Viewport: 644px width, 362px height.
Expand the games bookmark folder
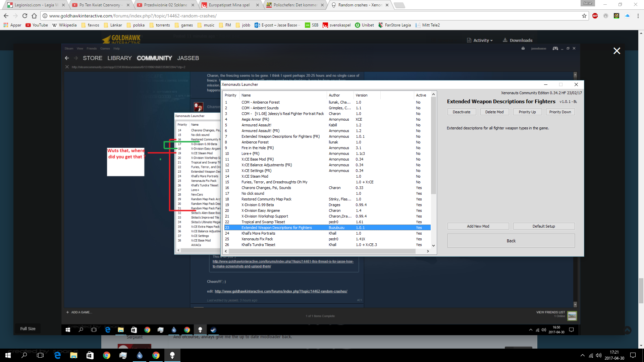184,25
